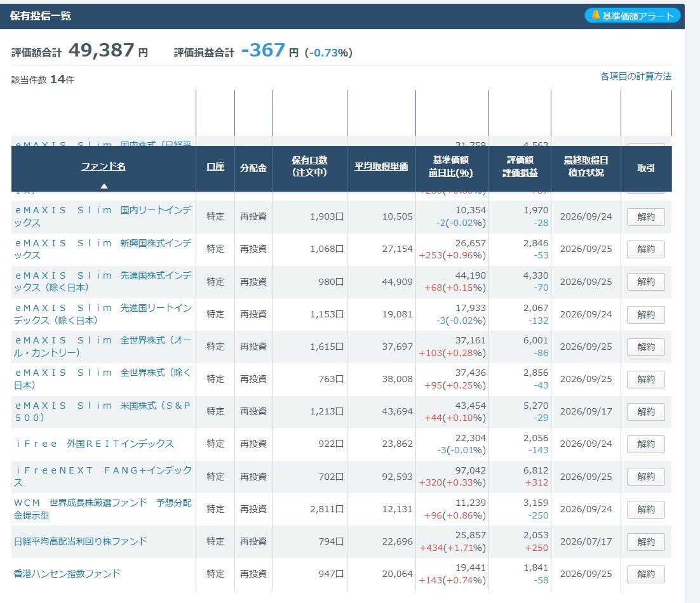The image size is (700, 603).
Task: Select 97,042 price in FANG+ row
Action: coord(471,470)
